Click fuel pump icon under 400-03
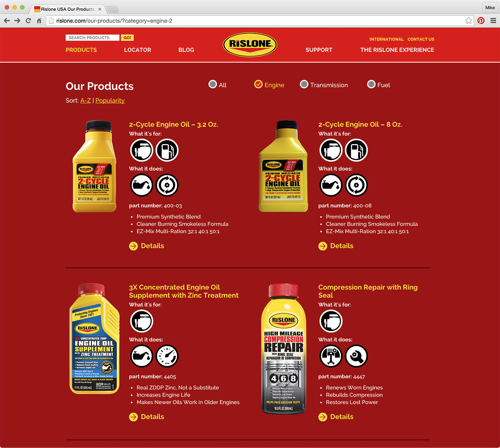This screenshot has height=448, width=500. tap(167, 150)
